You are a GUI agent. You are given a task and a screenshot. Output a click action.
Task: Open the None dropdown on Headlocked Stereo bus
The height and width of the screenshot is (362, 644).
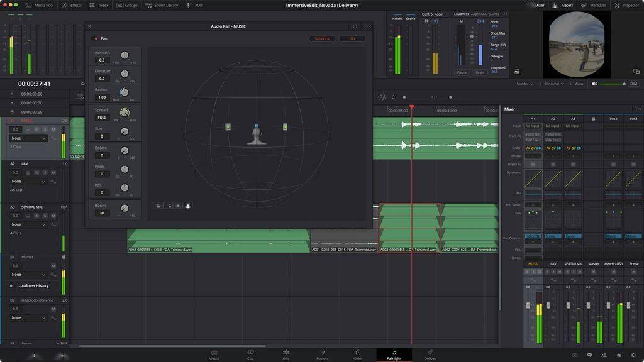pyautogui.click(x=28, y=317)
